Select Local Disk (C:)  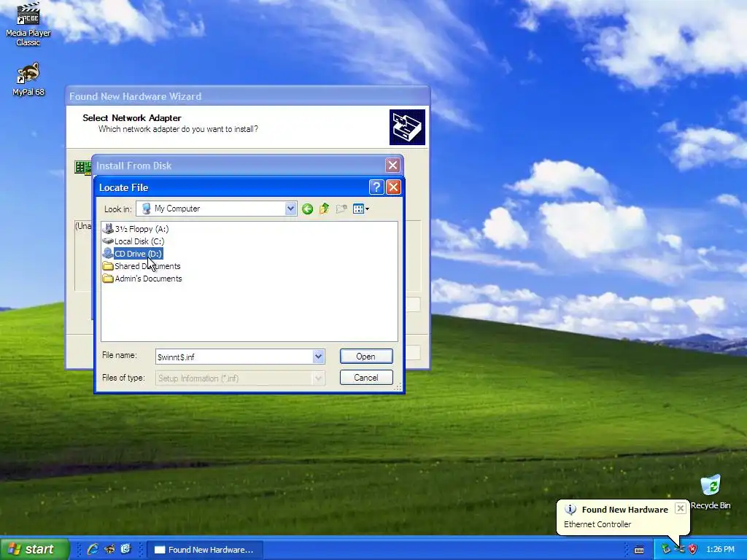pos(134,241)
